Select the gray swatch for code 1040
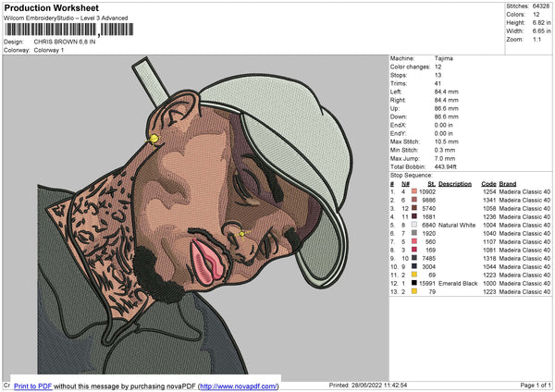Image resolution: width=555 pixels, height=392 pixels. pos(414,233)
